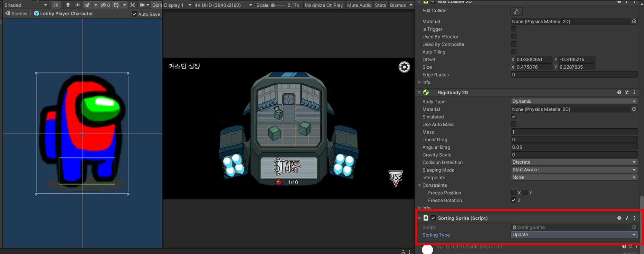Enable Used By Composite checkbox
This screenshot has height=254, width=644.
click(514, 44)
